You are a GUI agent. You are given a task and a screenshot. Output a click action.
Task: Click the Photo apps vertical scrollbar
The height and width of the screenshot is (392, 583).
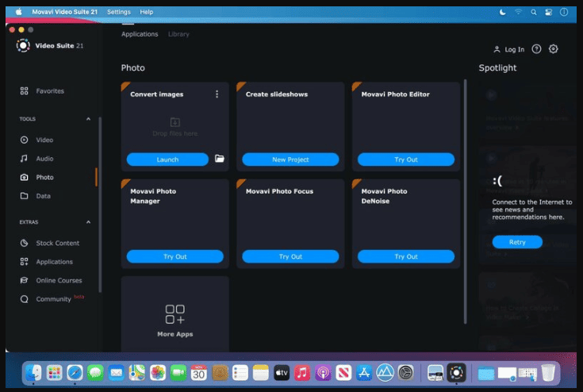click(x=465, y=201)
